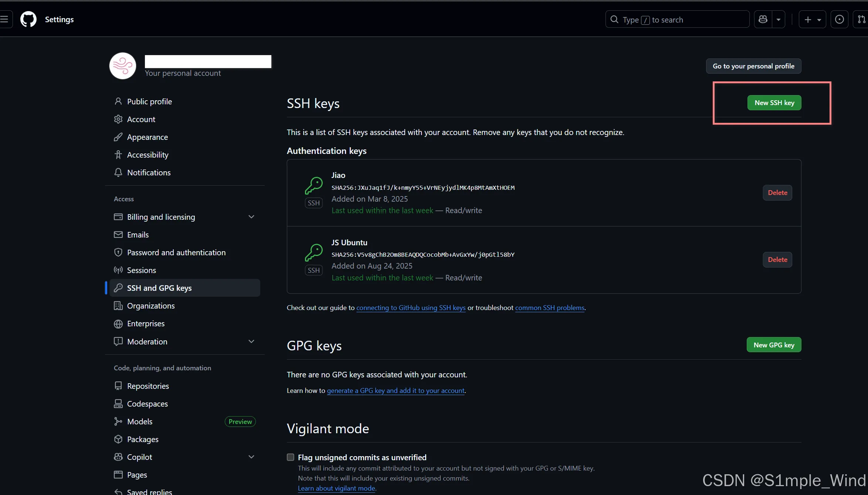Click the Enterprises globe icon

[x=118, y=324]
